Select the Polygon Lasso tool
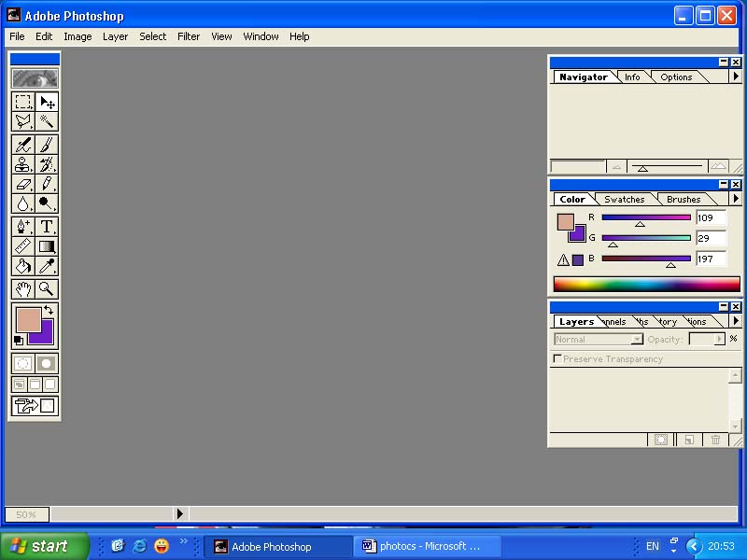 coord(22,121)
